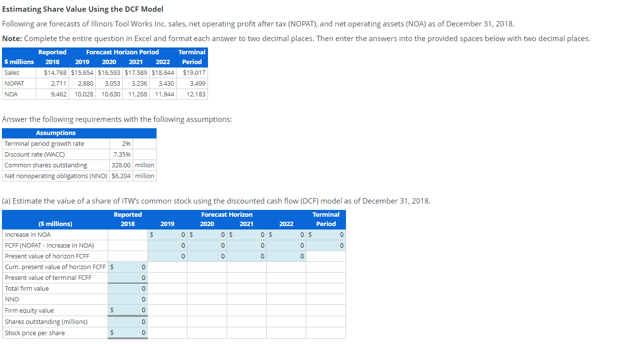This screenshot has width=644, height=344.
Task: Click the Firm equity value input field
Action: click(x=128, y=310)
